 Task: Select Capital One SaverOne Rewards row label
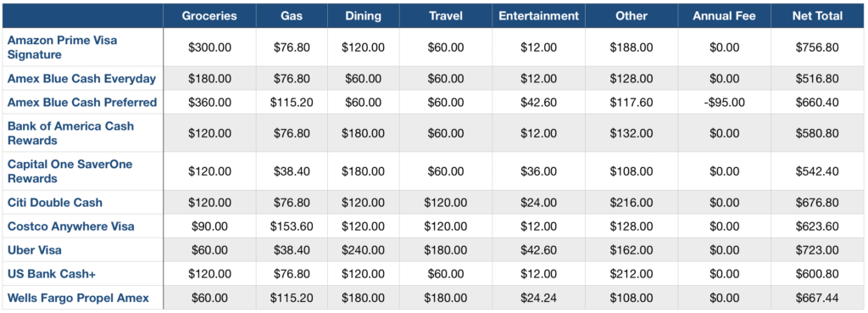70,171
